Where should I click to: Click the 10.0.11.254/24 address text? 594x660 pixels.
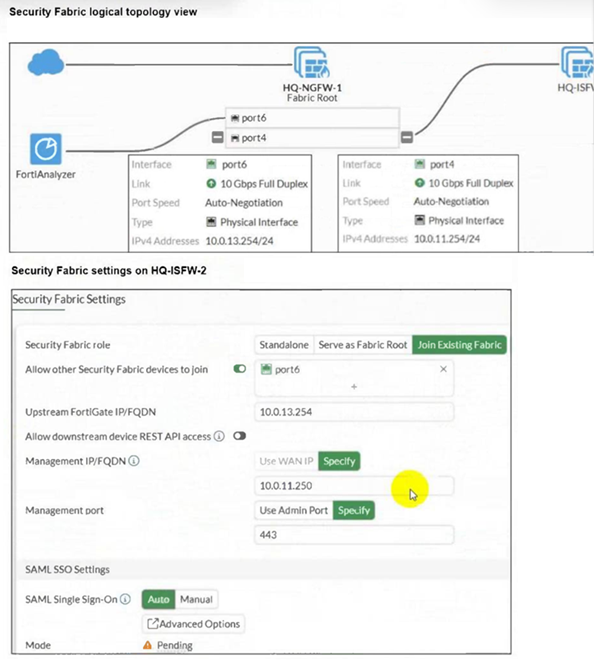coord(447,239)
